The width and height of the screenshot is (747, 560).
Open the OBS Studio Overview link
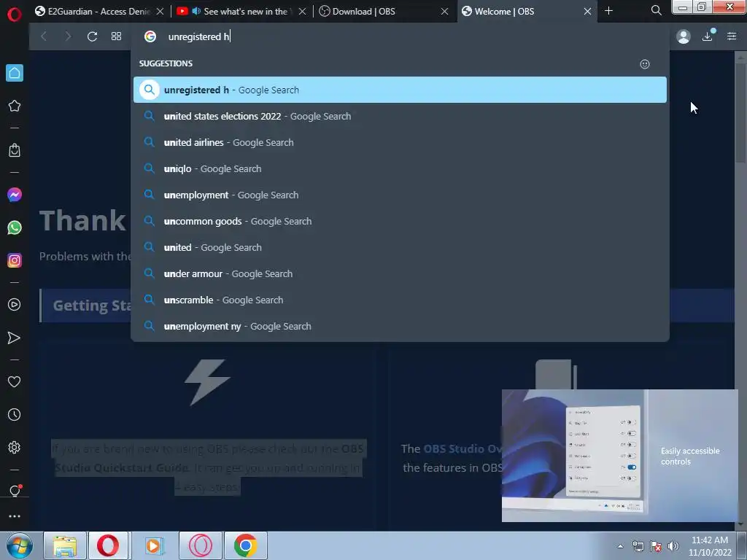462,448
